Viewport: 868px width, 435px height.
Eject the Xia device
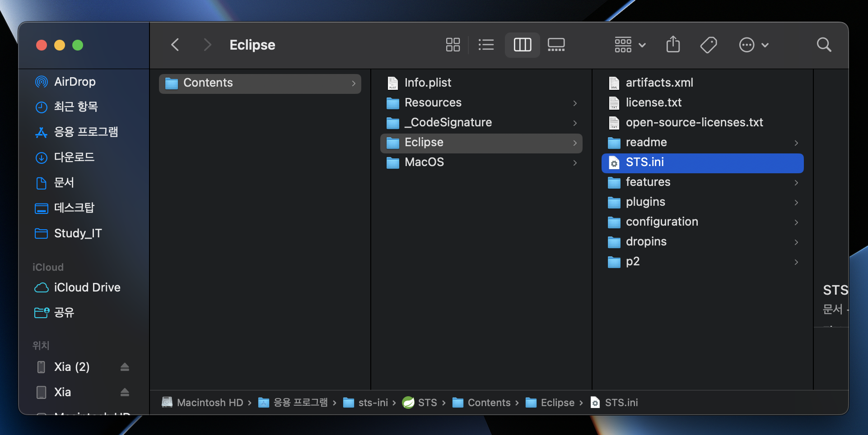125,392
